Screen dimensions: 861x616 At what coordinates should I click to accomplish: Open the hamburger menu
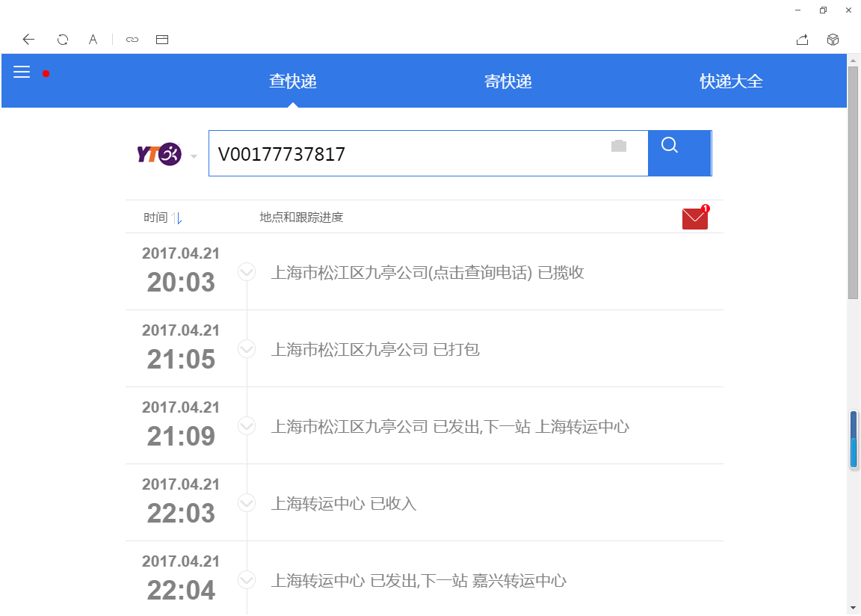coord(22,72)
